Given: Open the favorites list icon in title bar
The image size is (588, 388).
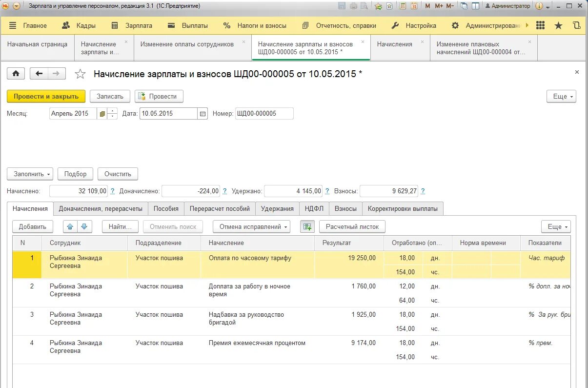Looking at the screenshot, I should 389,6.
